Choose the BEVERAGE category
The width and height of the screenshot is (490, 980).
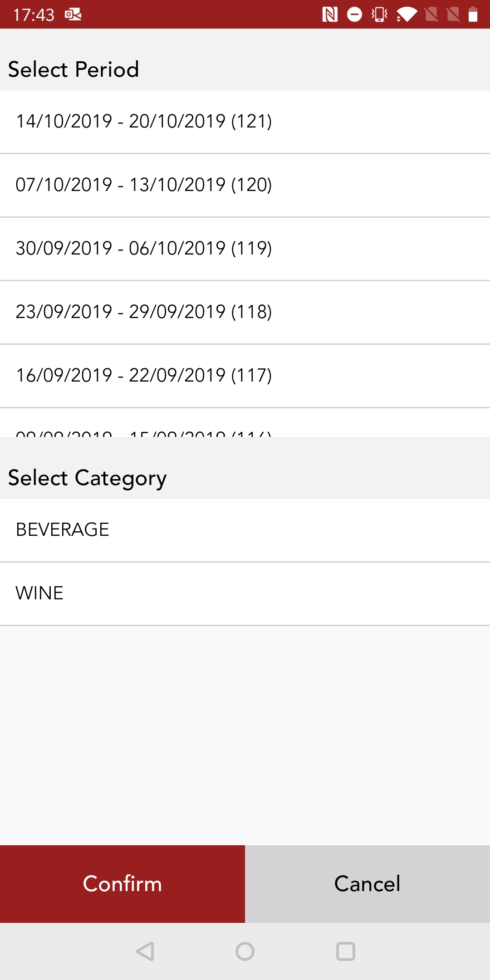(x=245, y=530)
